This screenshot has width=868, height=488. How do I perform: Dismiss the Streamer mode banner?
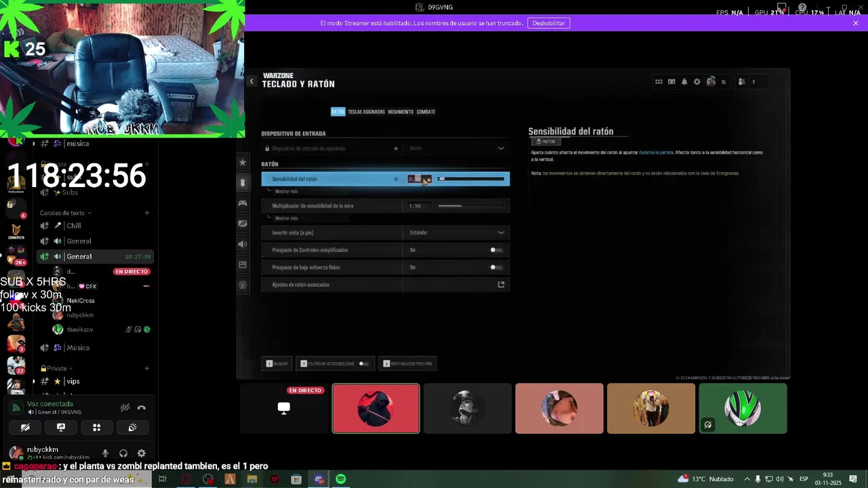[856, 23]
